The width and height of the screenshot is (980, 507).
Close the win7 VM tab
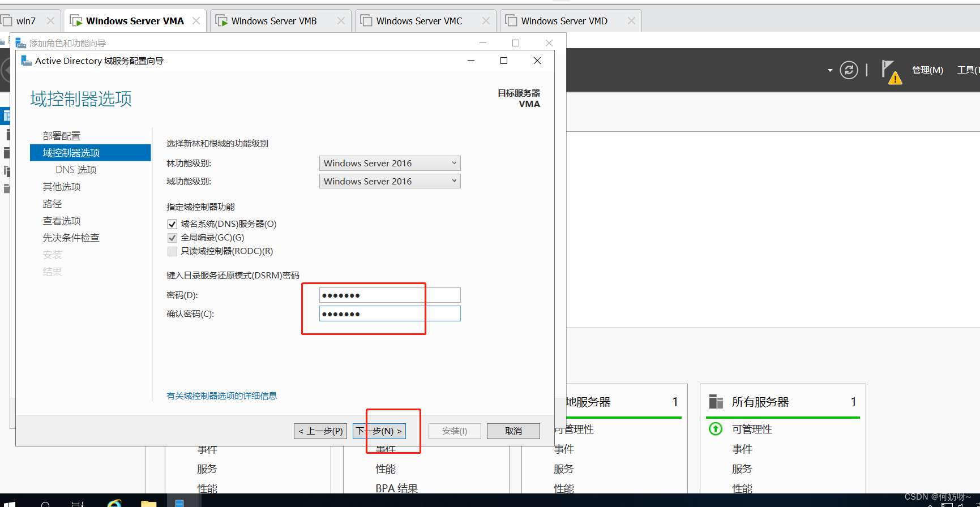51,21
